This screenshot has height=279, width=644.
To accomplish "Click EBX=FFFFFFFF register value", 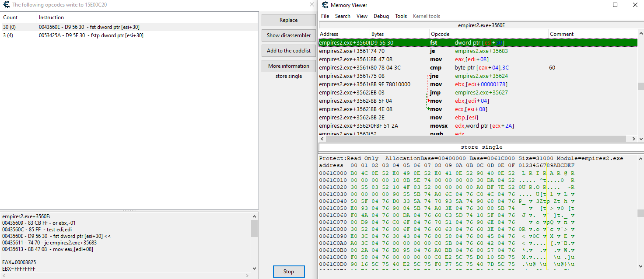I will (x=19, y=269).
